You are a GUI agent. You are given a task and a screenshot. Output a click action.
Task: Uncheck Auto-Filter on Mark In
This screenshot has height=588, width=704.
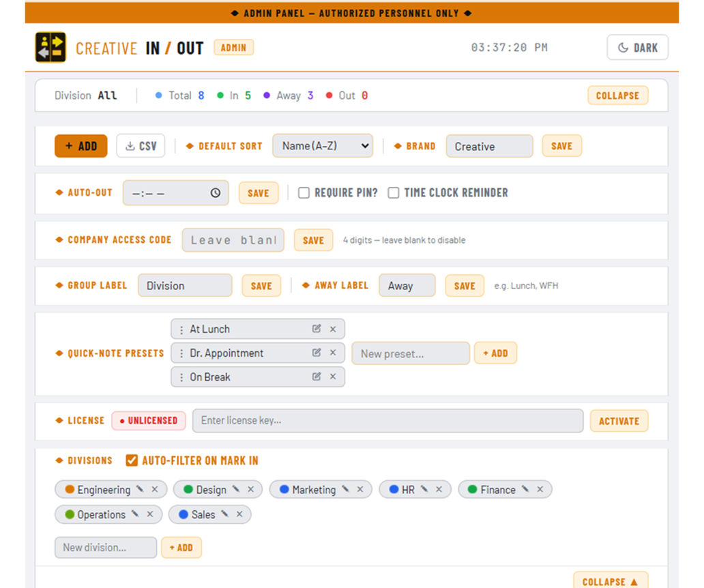132,460
